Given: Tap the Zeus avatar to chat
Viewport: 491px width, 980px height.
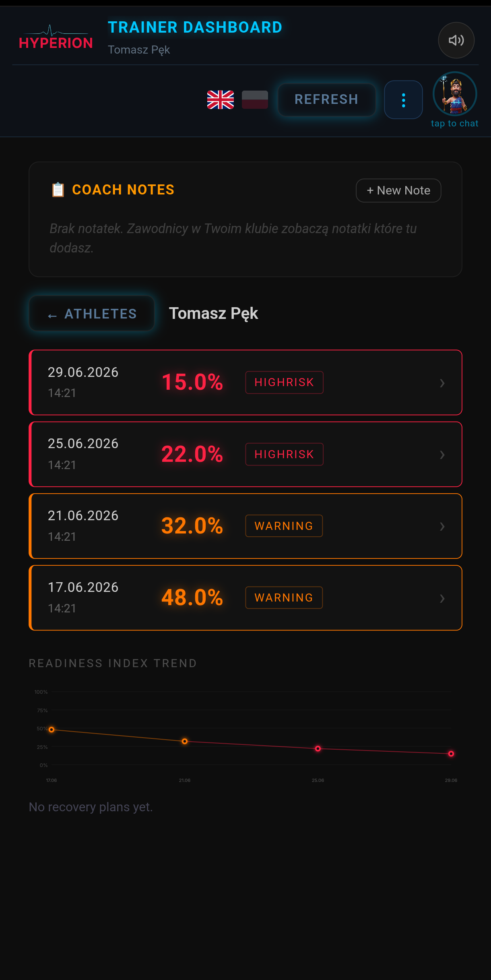Looking at the screenshot, I should 455,94.
